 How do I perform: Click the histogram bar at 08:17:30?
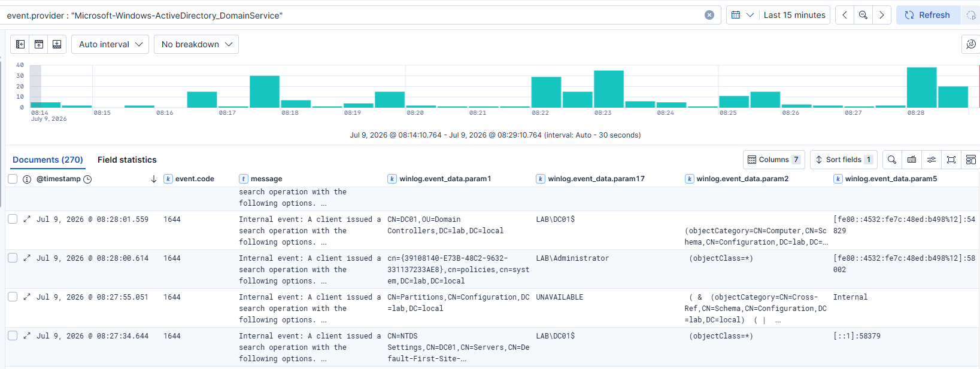tap(265, 92)
